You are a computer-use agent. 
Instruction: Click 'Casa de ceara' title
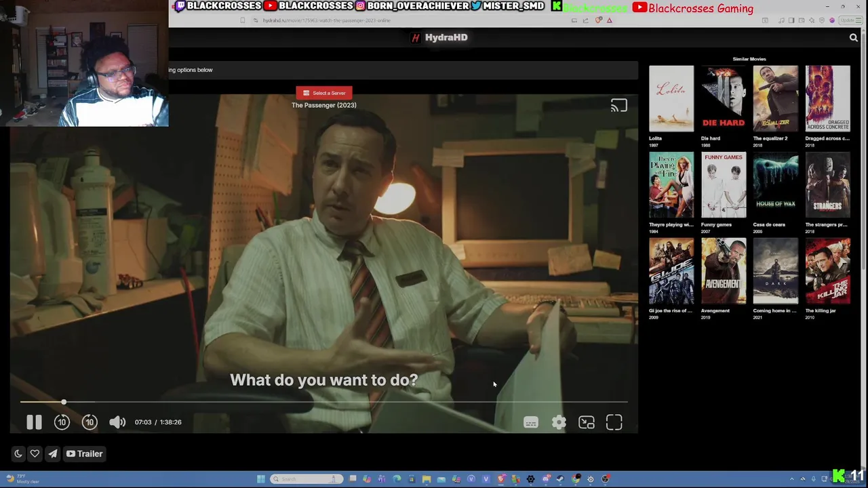pos(769,224)
